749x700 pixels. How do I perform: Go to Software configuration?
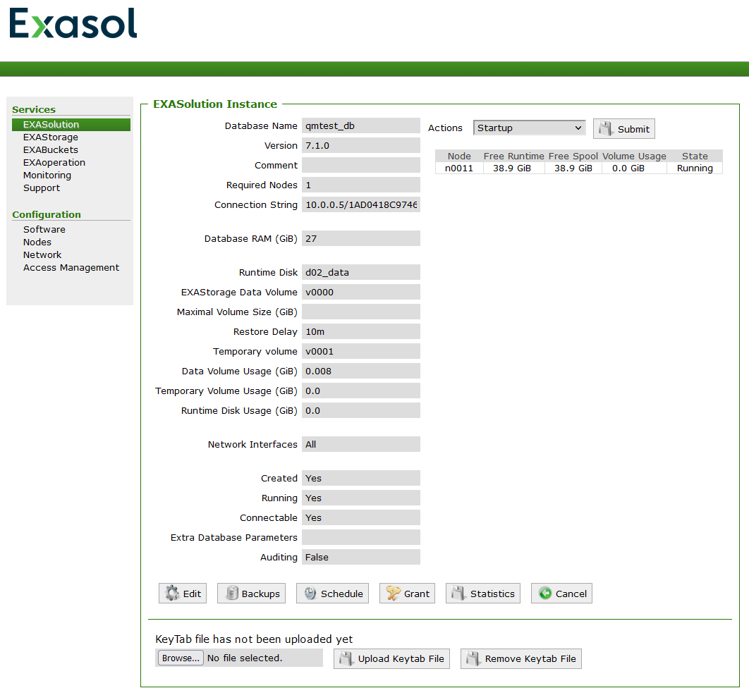[x=44, y=229]
